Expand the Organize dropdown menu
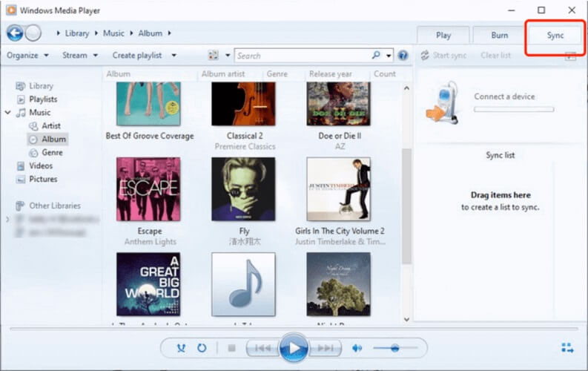Viewport: 588px width, 371px height. click(x=27, y=55)
